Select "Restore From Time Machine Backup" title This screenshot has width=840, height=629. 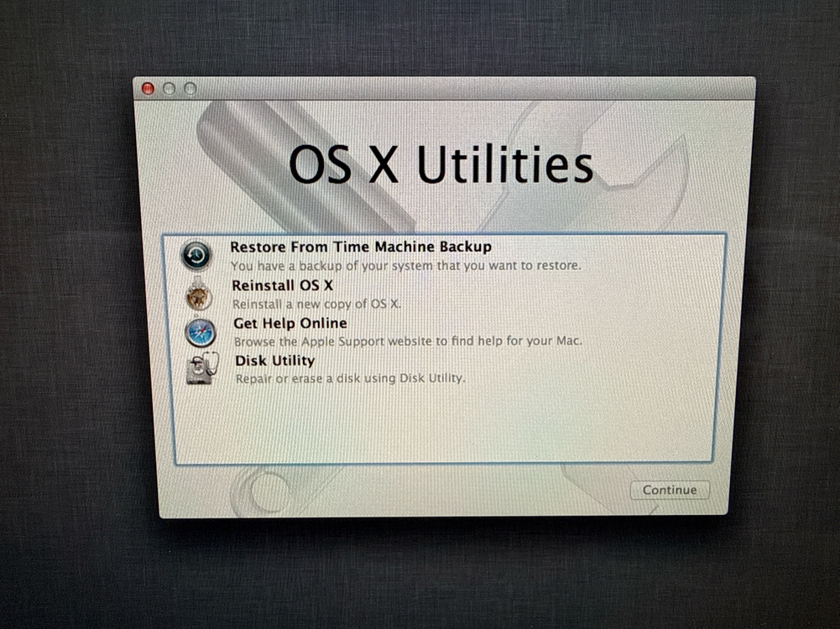(360, 247)
